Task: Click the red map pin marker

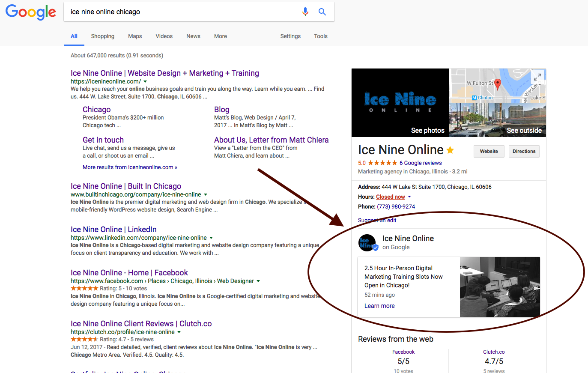Action: pyautogui.click(x=497, y=84)
